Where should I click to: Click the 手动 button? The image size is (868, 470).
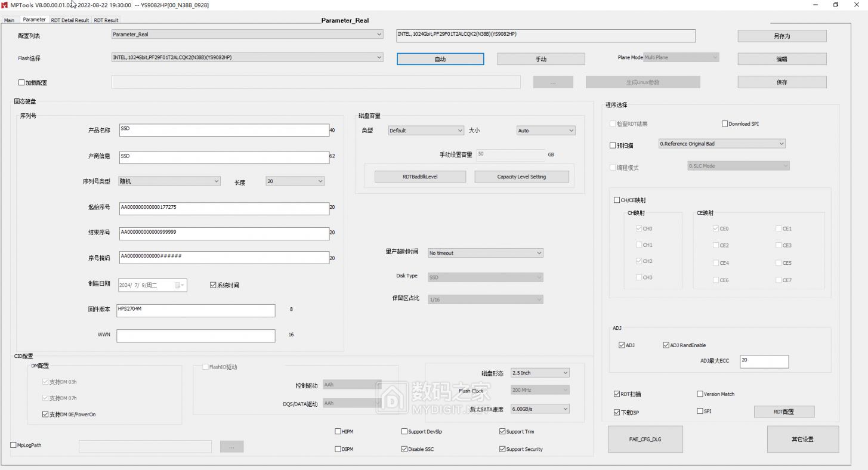(x=541, y=59)
